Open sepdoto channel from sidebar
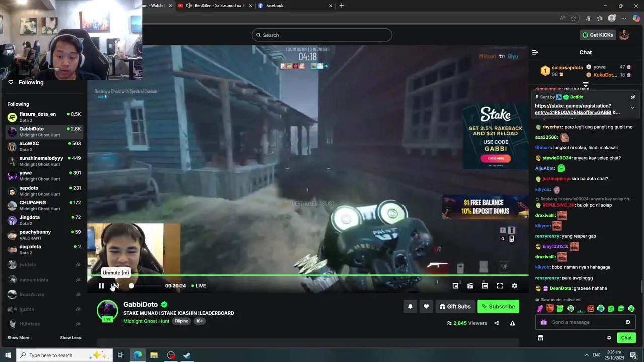This screenshot has height=362, width=644. click(44, 191)
